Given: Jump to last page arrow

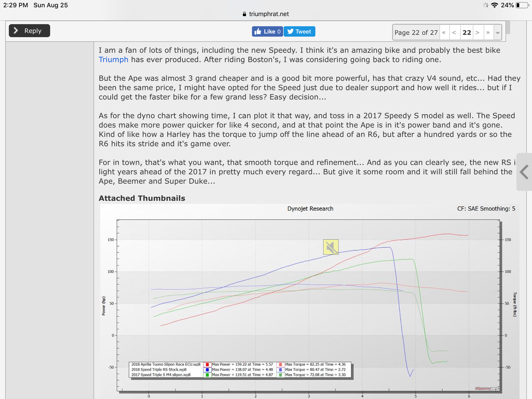Looking at the screenshot, I should click(x=488, y=32).
